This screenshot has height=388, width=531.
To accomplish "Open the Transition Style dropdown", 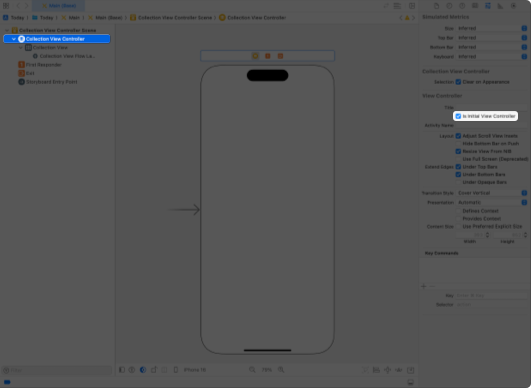I will click(492, 193).
